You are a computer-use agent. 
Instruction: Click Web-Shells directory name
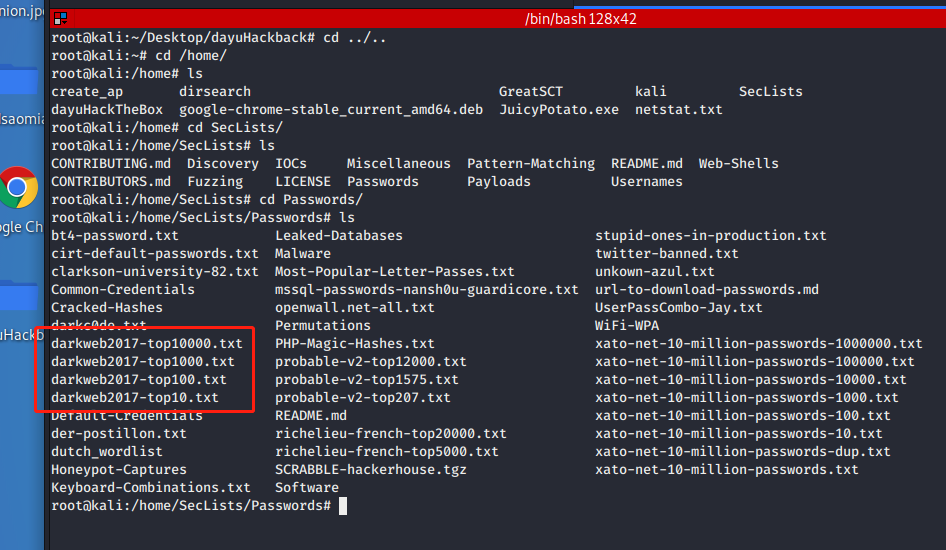click(x=738, y=164)
